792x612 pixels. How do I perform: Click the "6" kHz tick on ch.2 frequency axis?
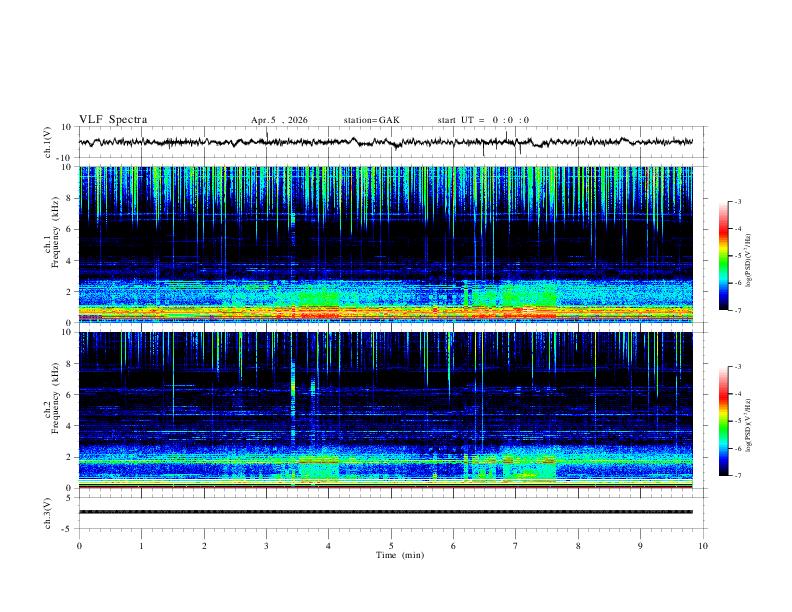(x=69, y=394)
